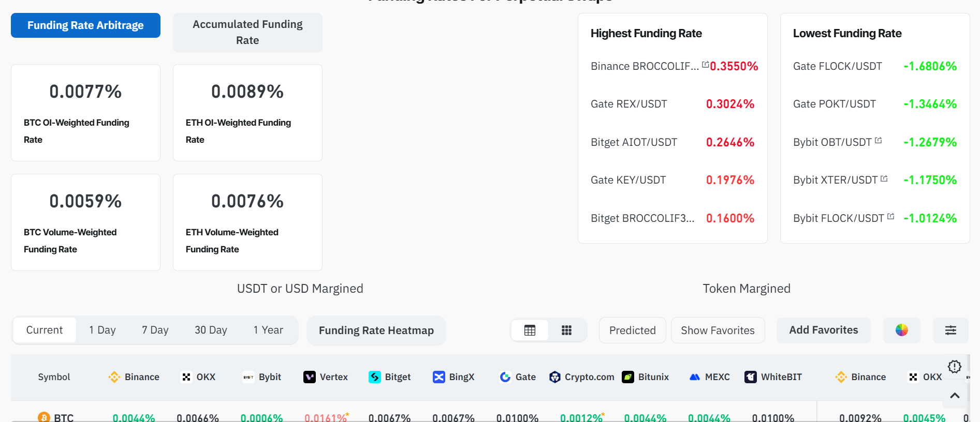Viewport: 980px width, 422px height.
Task: Click the scroll-to-top chevron button
Action: 955,396
